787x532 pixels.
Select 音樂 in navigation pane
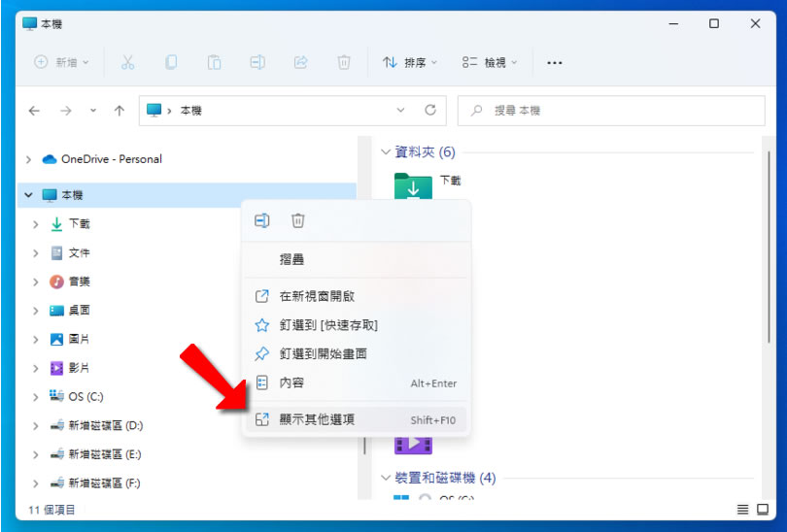pos(70,282)
